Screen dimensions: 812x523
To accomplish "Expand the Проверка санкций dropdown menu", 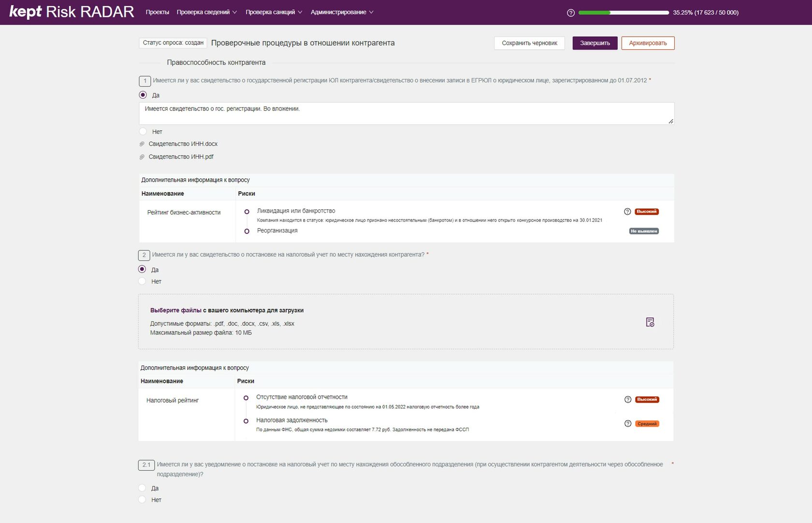I will [274, 12].
